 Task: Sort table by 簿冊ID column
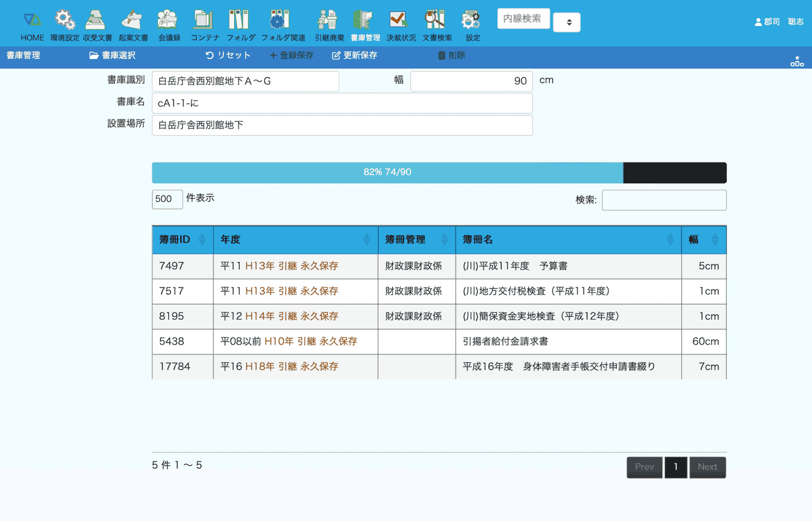pos(183,240)
